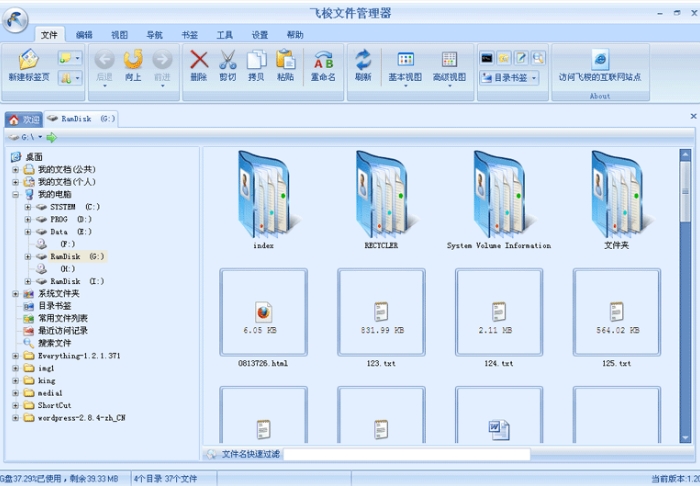This screenshot has height=486, width=700.
Task: Click the New Tab (新建标签页) icon
Action: [29, 60]
